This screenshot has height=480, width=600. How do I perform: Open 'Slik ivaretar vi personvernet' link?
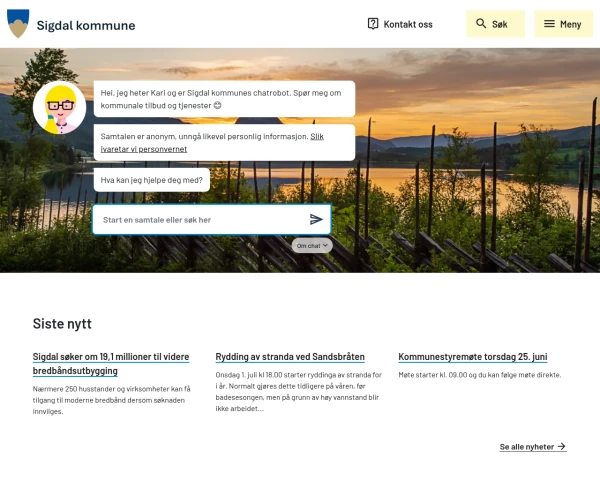click(212, 142)
